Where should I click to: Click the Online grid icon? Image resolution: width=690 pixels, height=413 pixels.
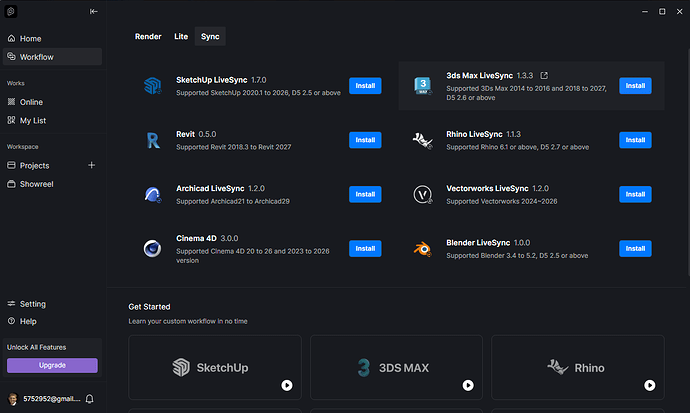11,102
